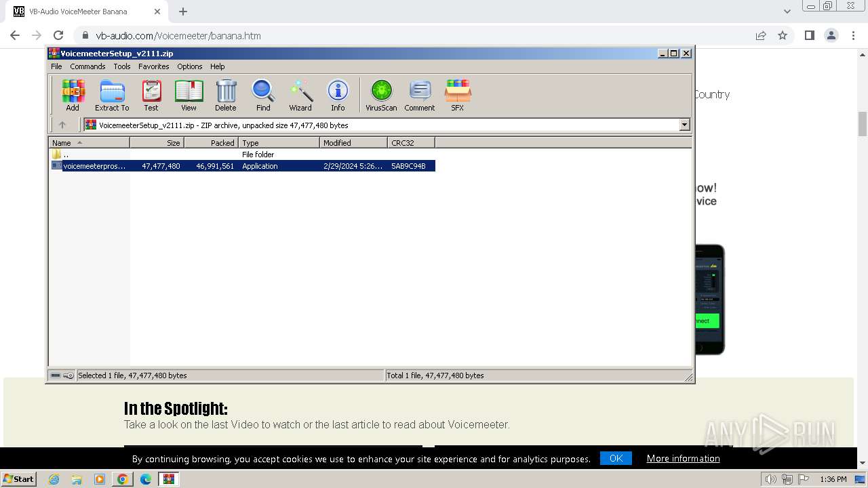868x488 pixels.
Task: Open the Commands menu
Action: pos(87,66)
